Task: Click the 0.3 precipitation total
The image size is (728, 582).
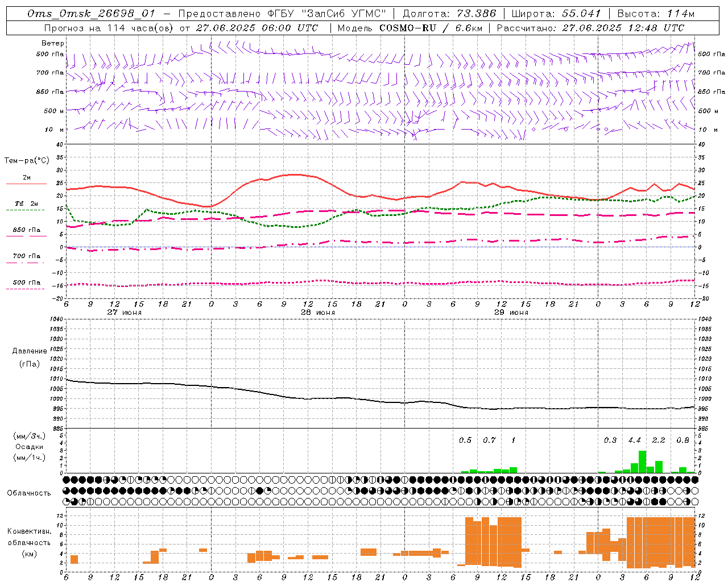Action: pos(610,440)
